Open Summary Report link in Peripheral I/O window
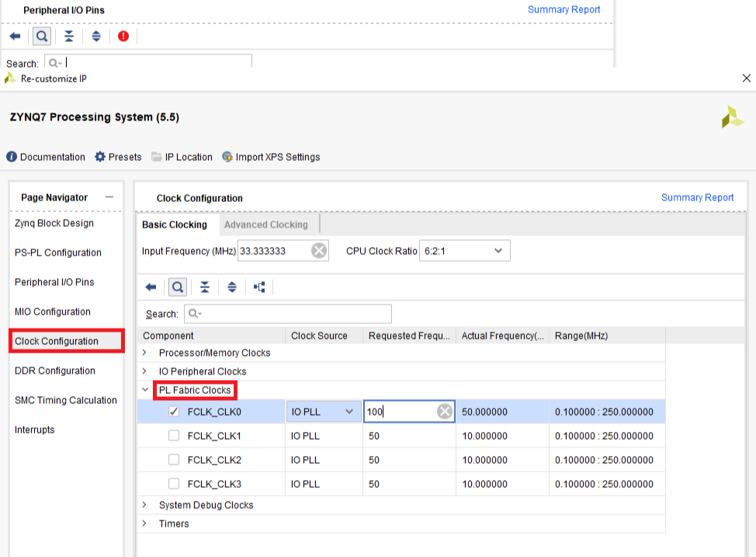 click(564, 9)
